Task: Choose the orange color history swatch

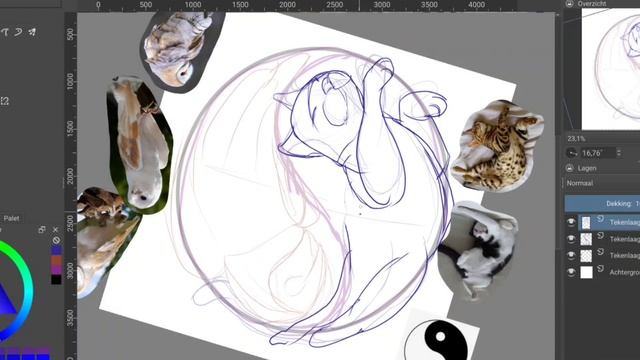Action: click(56, 260)
